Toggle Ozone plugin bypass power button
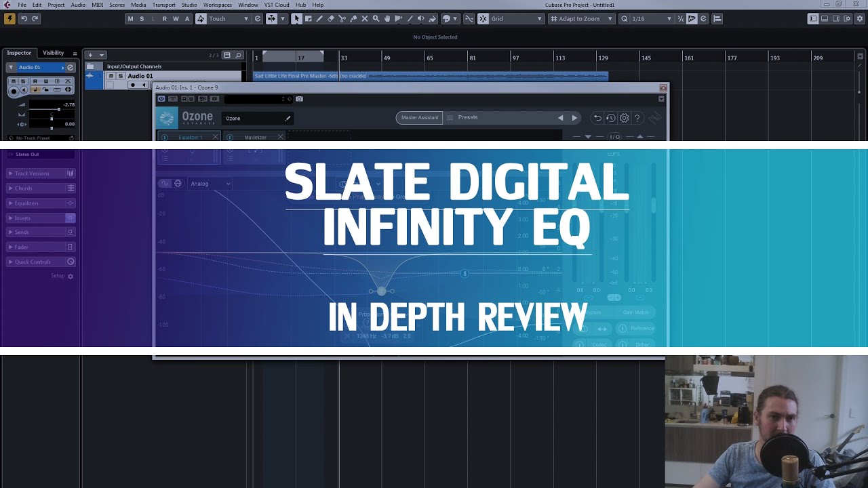The width and height of the screenshot is (868, 488). click(x=161, y=99)
